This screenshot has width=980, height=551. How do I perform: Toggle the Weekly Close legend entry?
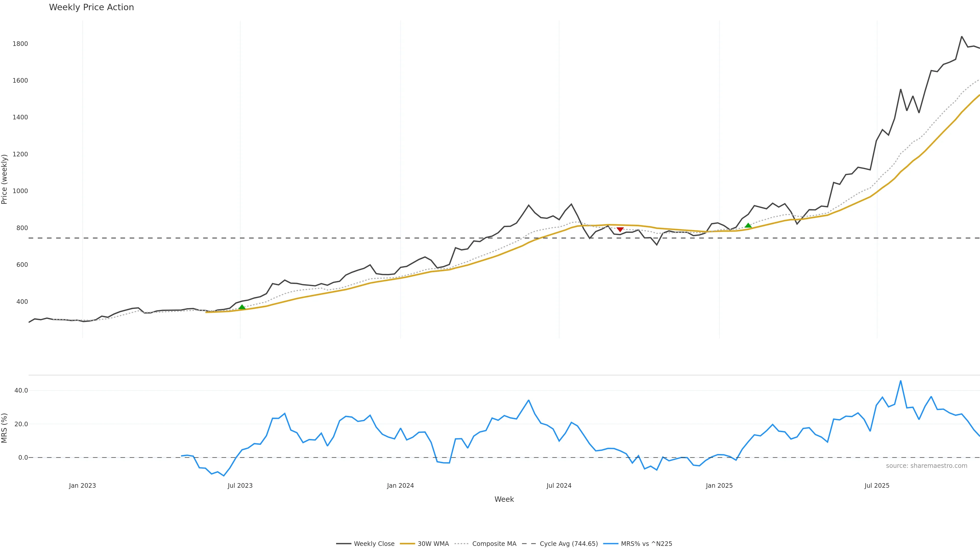[374, 544]
